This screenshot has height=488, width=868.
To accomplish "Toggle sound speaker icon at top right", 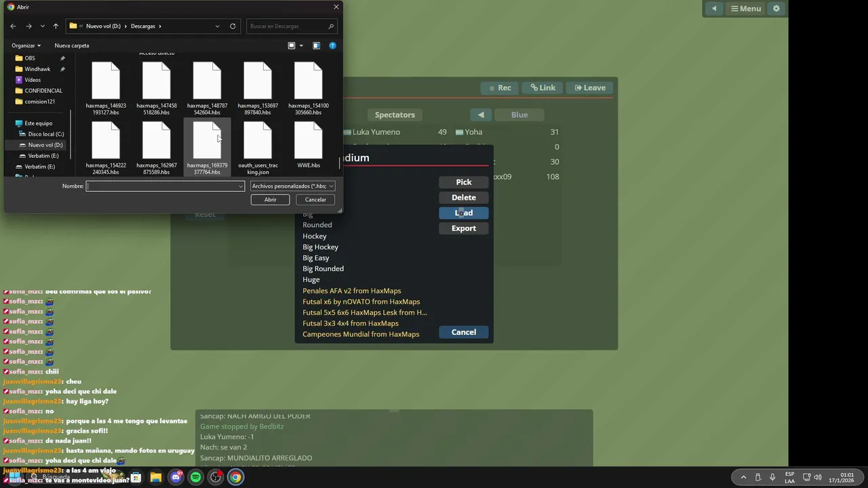I will click(713, 8).
